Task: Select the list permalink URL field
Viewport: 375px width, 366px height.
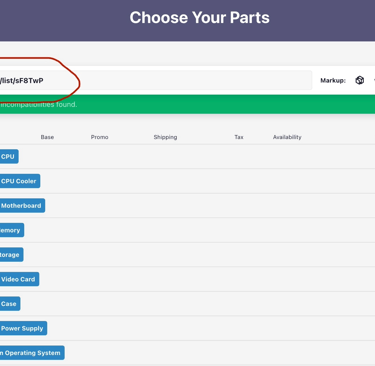Action: point(156,80)
